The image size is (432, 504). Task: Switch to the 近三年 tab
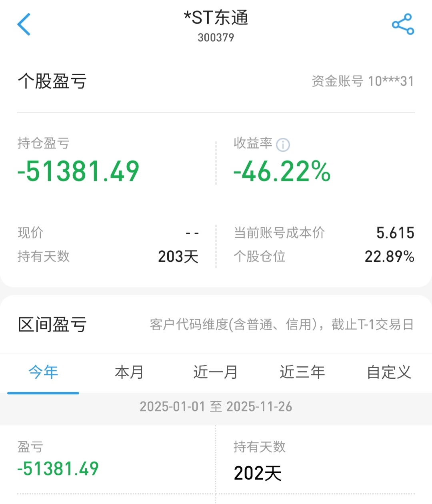(x=302, y=372)
